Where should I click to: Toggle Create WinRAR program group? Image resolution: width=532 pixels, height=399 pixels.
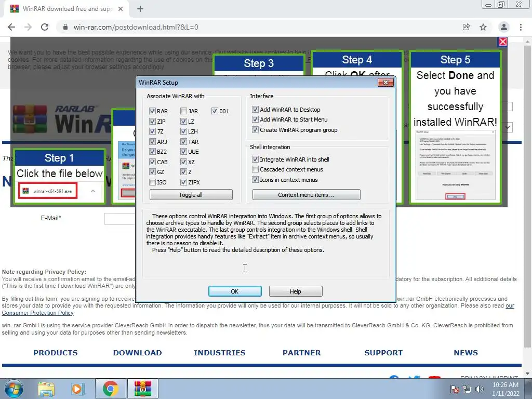coord(255,129)
